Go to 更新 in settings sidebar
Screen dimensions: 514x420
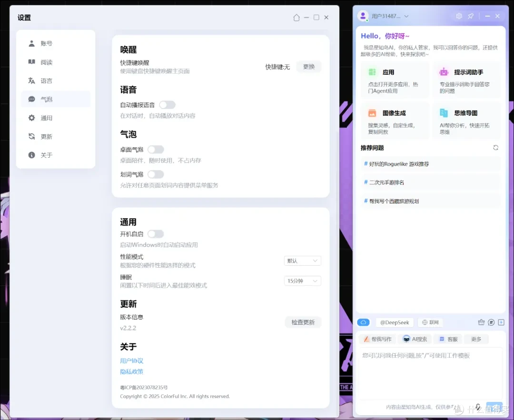point(55,136)
